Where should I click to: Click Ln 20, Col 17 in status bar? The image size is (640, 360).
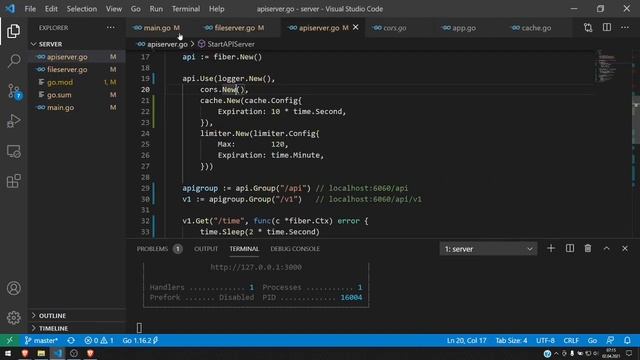coord(466,340)
